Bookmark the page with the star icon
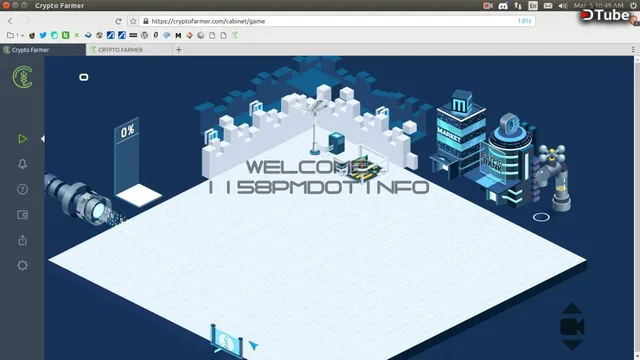This screenshot has width=640, height=360. pos(133,21)
